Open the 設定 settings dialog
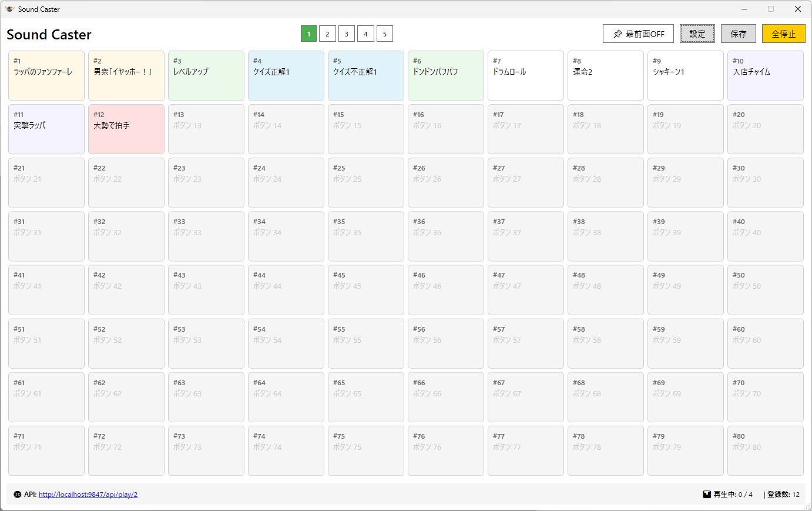The height and width of the screenshot is (511, 812). point(697,34)
